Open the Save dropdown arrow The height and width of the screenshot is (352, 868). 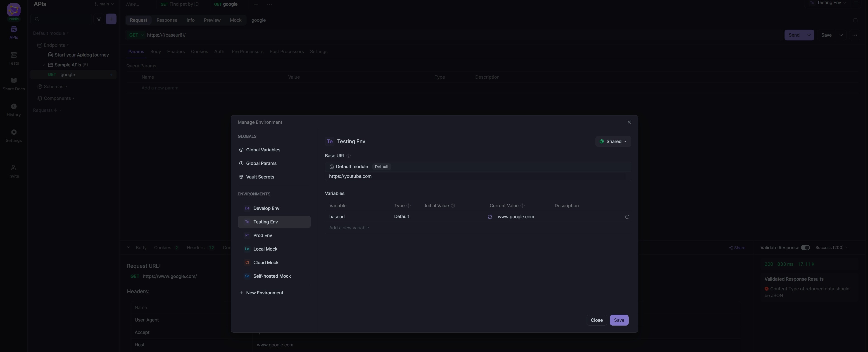click(841, 35)
